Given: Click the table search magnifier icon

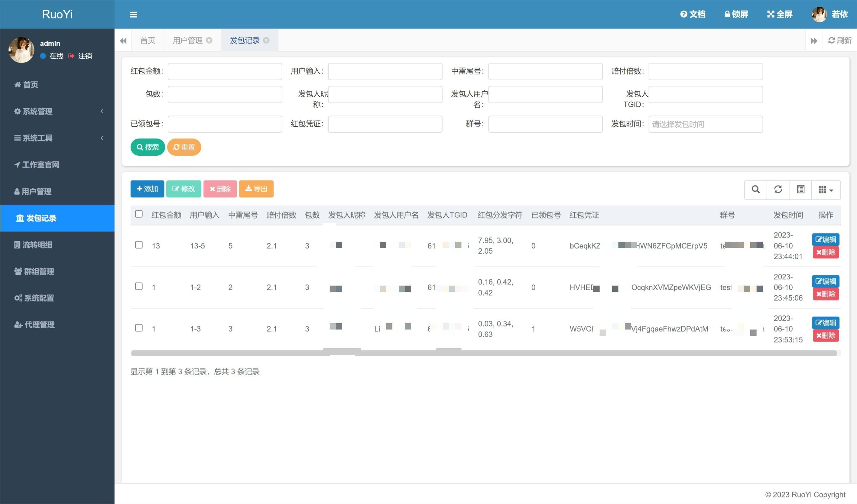Looking at the screenshot, I should click(x=755, y=190).
